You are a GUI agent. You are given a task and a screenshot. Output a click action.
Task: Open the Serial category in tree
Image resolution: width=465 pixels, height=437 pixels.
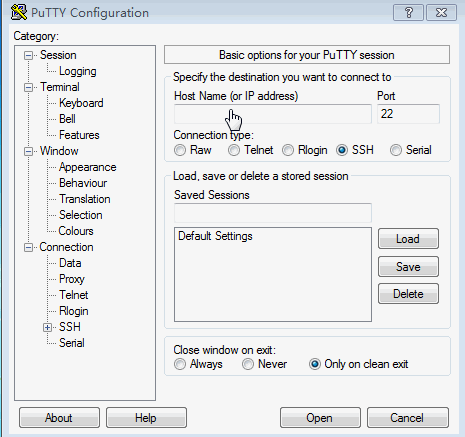tap(71, 343)
